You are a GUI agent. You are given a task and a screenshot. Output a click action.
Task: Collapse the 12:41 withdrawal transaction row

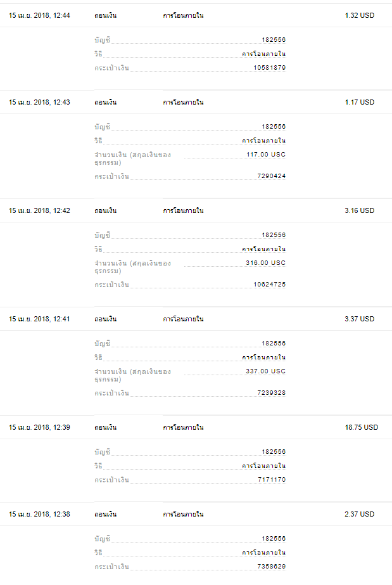click(x=196, y=319)
